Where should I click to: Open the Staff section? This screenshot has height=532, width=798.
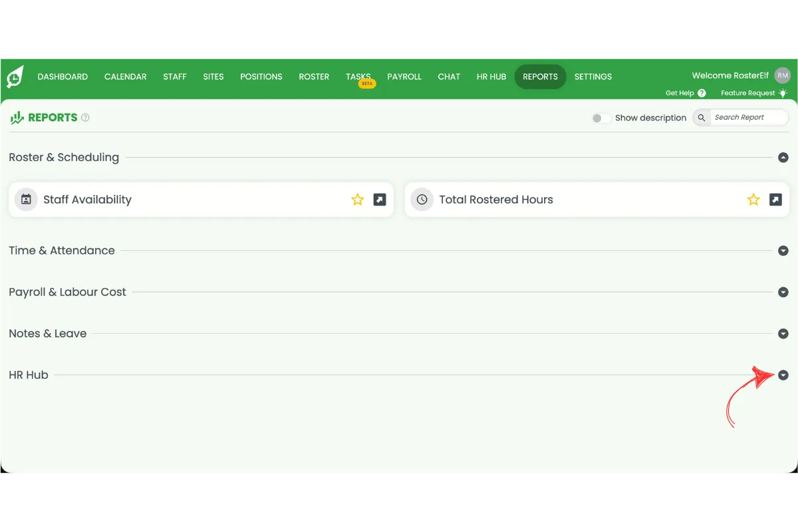pos(175,76)
